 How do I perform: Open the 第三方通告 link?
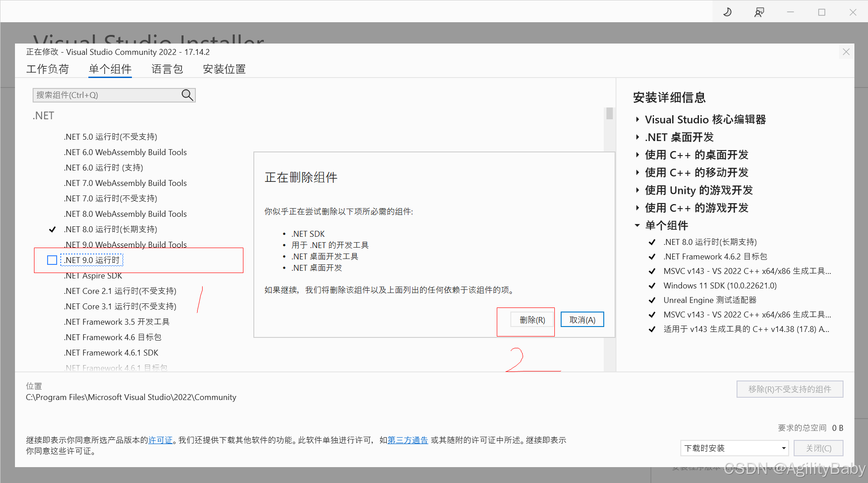(x=407, y=440)
